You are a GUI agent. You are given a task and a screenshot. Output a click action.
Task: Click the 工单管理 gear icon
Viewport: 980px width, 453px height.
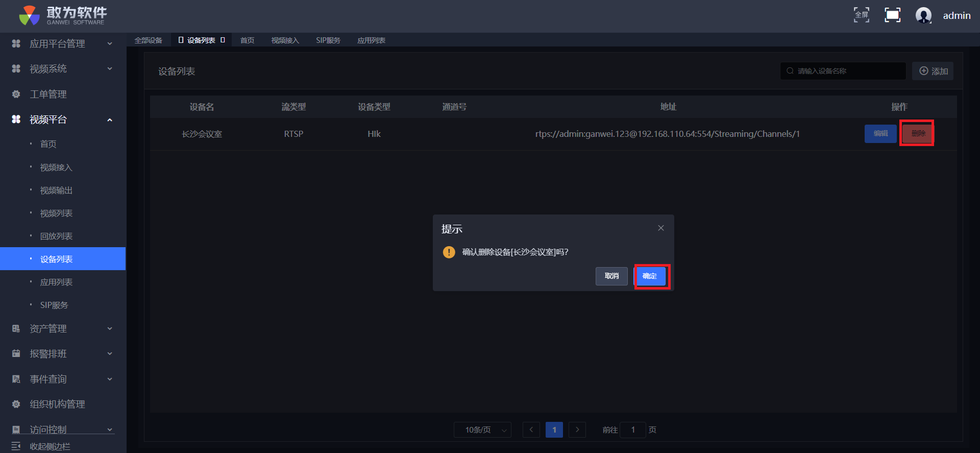click(16, 94)
